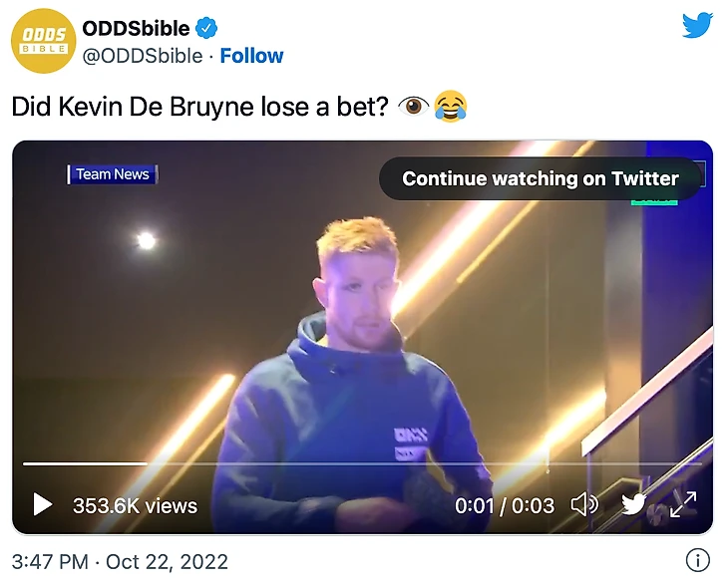The width and height of the screenshot is (728, 586).
Task: Click the video progress bar
Action: click(x=362, y=463)
